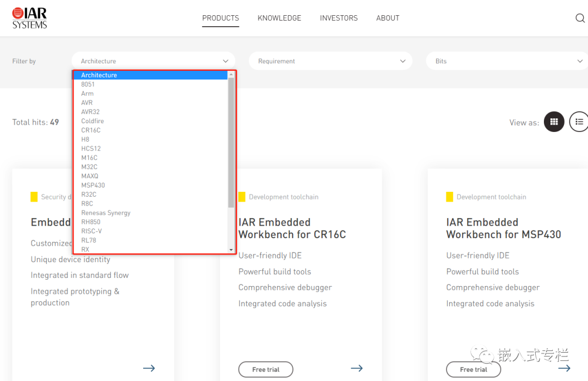Select M16C from architecture list
The width and height of the screenshot is (588, 381).
[150, 158]
